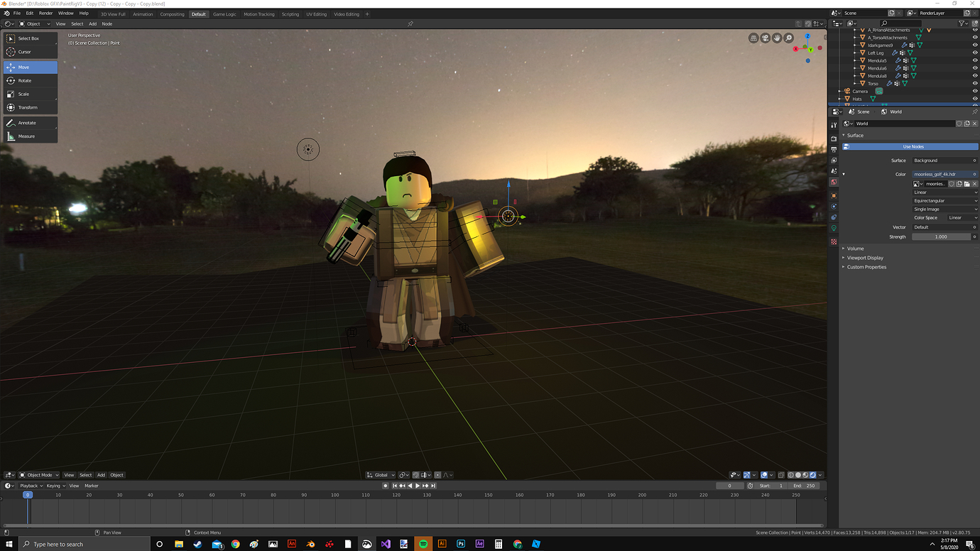Viewport: 980px width, 551px height.
Task: Hide the Camera in the viewport
Action: (974, 91)
